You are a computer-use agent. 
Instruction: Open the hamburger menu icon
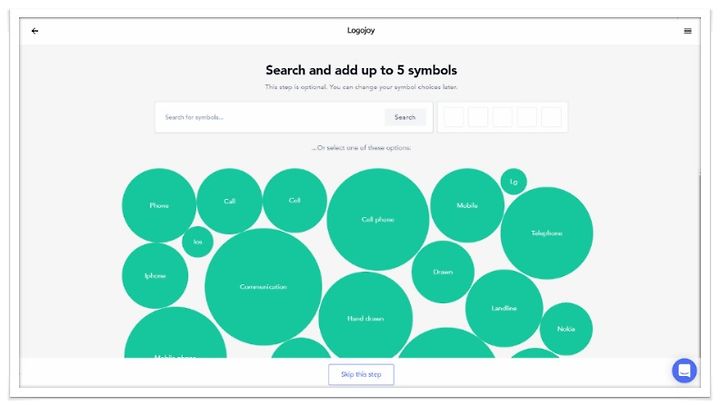click(x=687, y=31)
